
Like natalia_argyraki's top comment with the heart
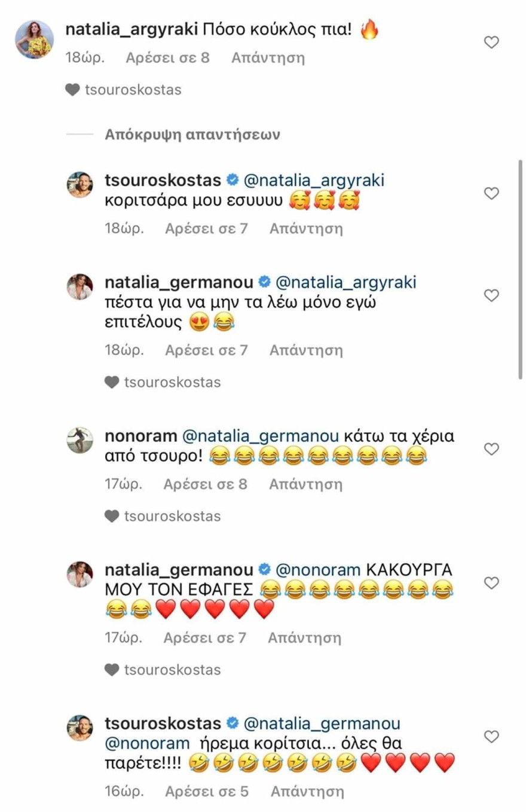(491, 42)
